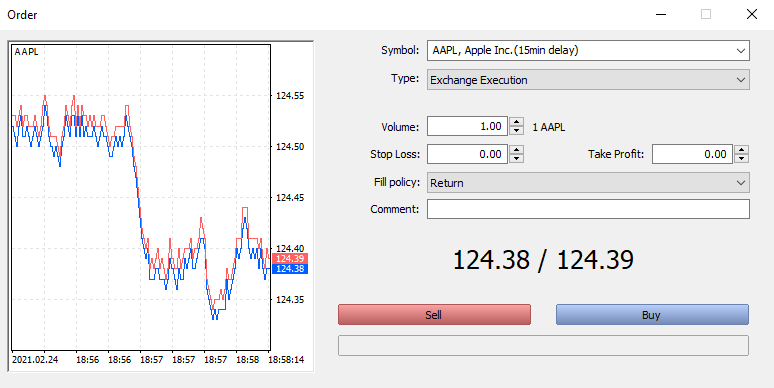
Task: Click the red Sell button
Action: tap(434, 314)
